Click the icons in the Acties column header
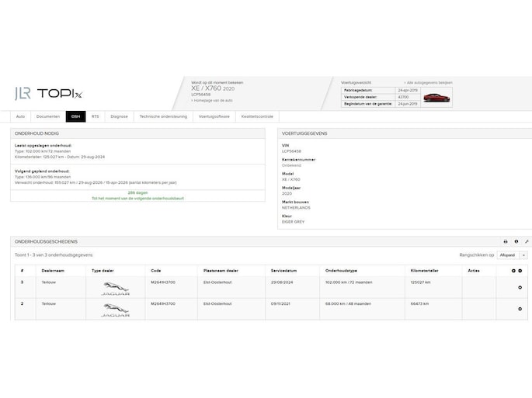 point(516,271)
